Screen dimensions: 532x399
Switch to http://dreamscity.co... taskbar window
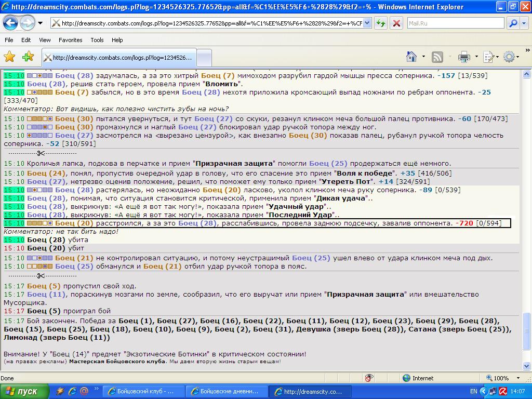310,392
